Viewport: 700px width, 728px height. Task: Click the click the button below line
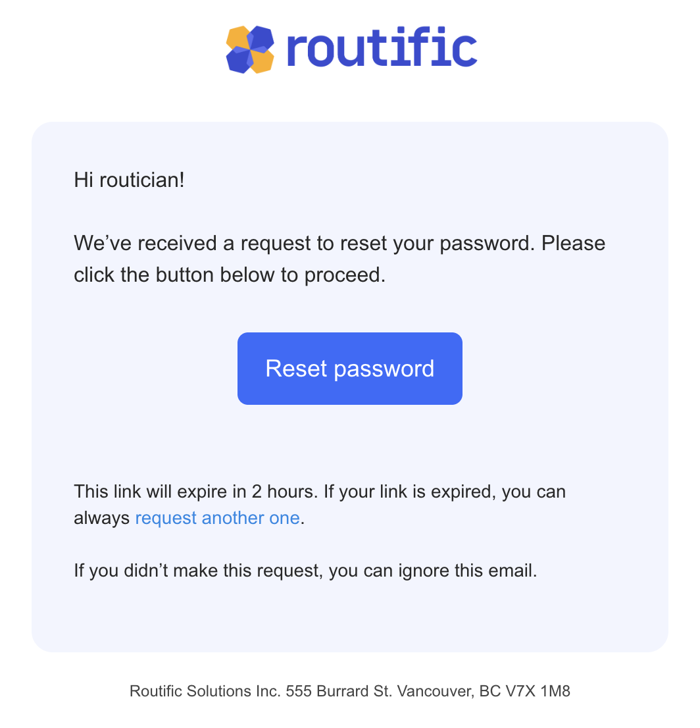[x=230, y=275]
